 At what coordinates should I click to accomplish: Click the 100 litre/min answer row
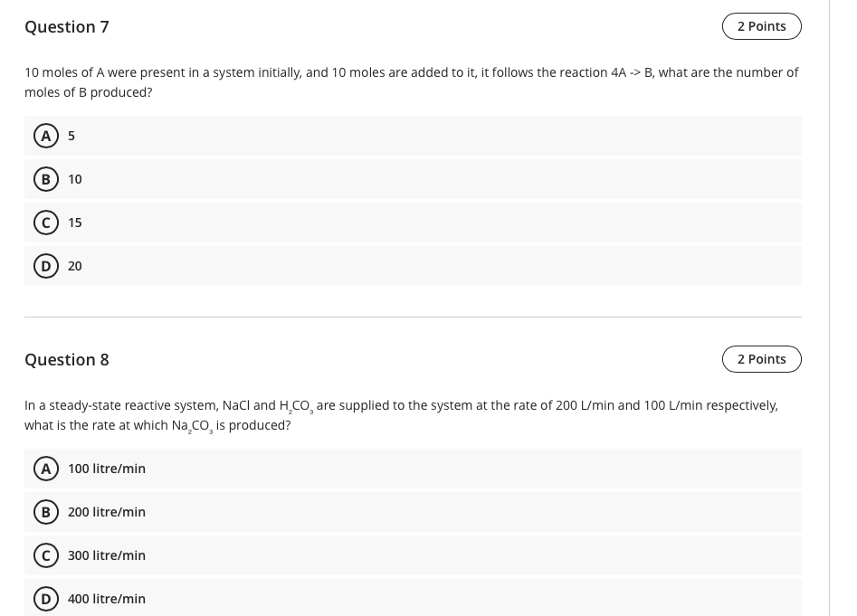(413, 469)
